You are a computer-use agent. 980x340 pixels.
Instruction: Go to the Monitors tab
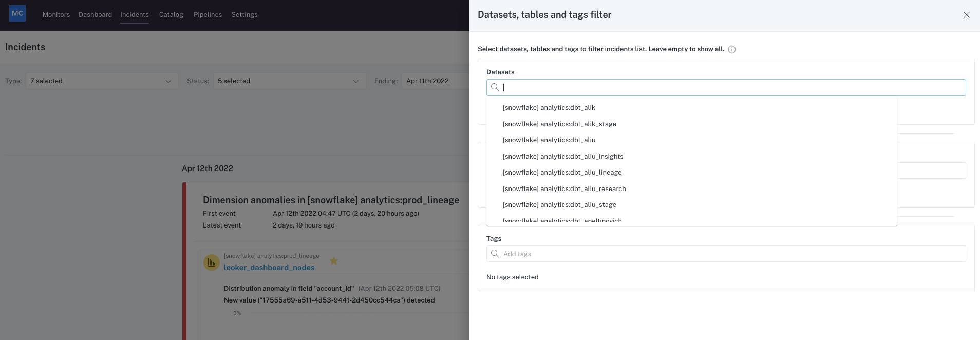tap(56, 15)
